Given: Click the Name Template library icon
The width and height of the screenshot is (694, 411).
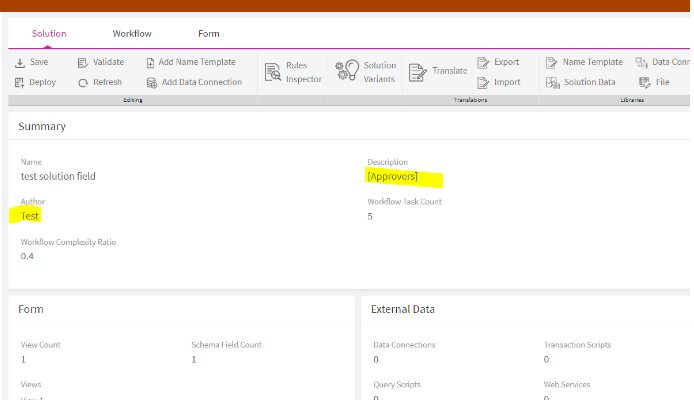Looking at the screenshot, I should click(x=551, y=63).
